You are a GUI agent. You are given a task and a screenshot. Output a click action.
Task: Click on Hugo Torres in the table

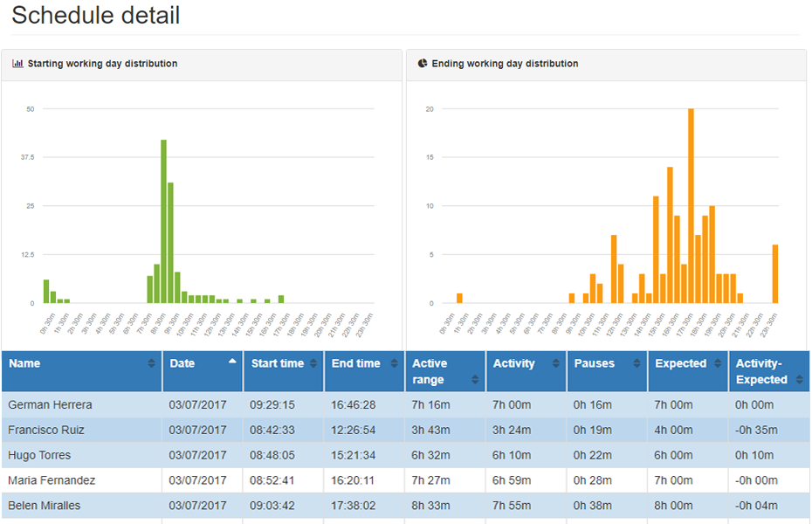click(x=39, y=456)
